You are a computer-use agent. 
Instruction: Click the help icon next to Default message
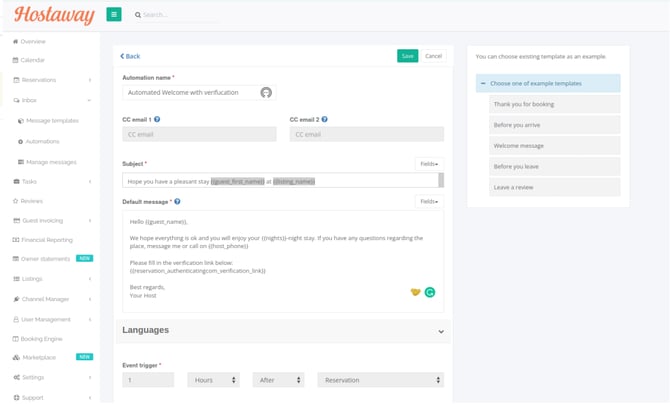[177, 201]
